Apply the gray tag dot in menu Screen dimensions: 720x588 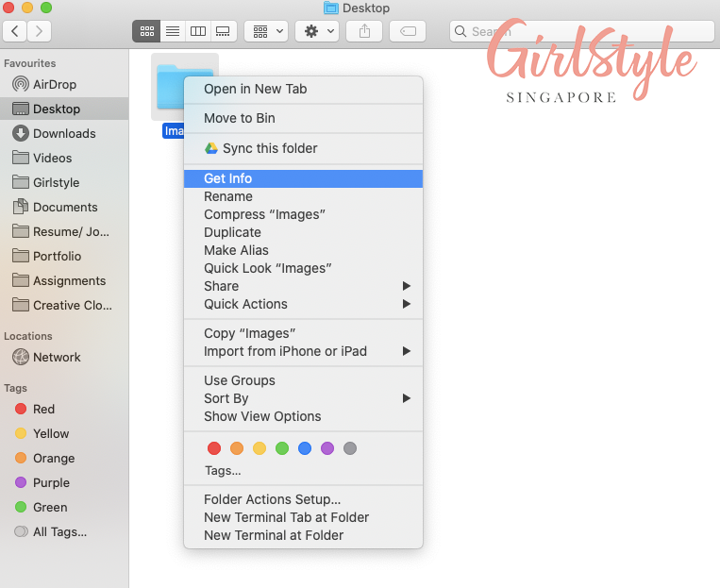point(350,448)
